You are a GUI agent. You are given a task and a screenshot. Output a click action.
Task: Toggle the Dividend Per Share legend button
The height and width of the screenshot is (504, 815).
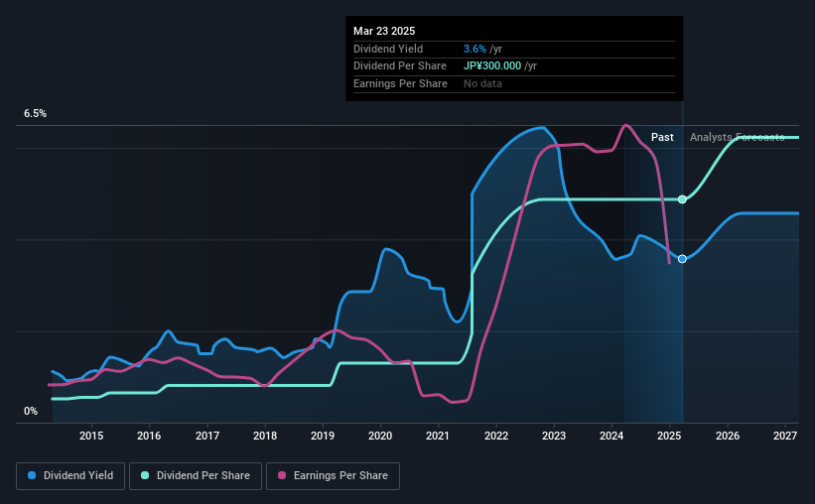coord(196,476)
